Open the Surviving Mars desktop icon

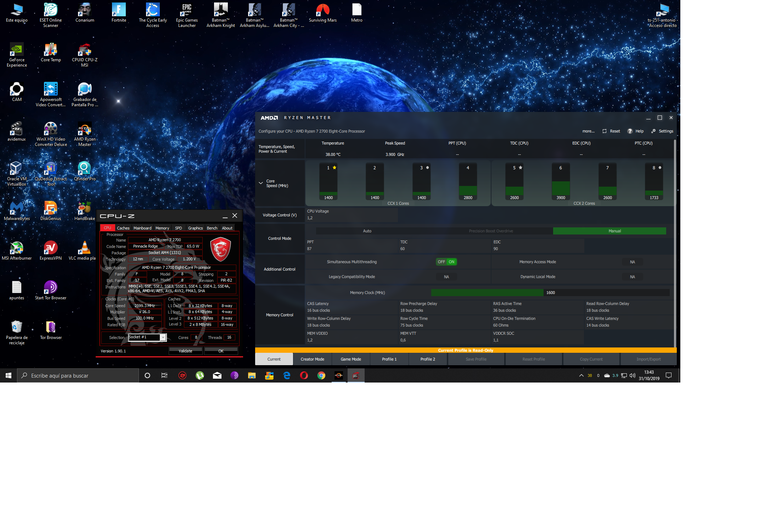[323, 12]
